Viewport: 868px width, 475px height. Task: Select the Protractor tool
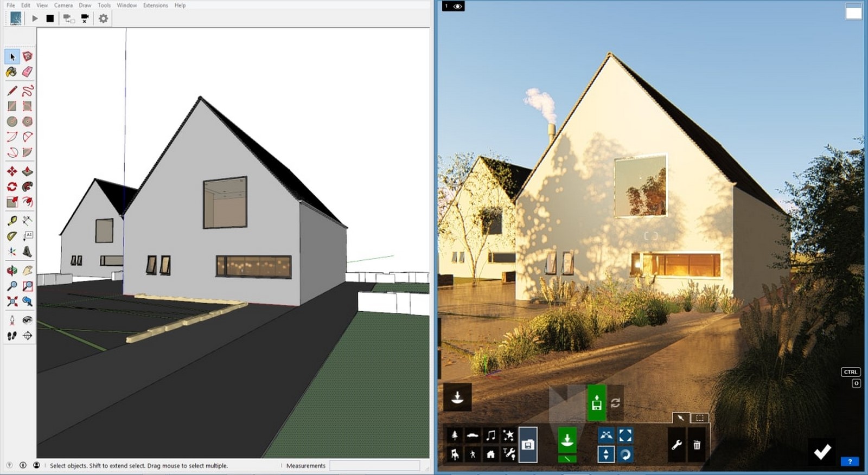(x=12, y=236)
